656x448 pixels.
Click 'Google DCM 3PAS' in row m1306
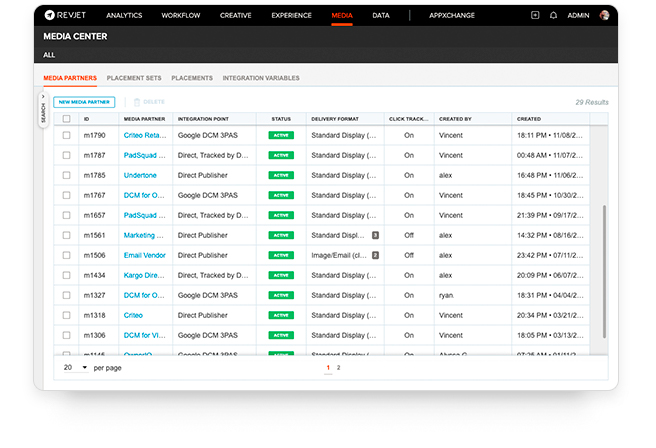208,335
